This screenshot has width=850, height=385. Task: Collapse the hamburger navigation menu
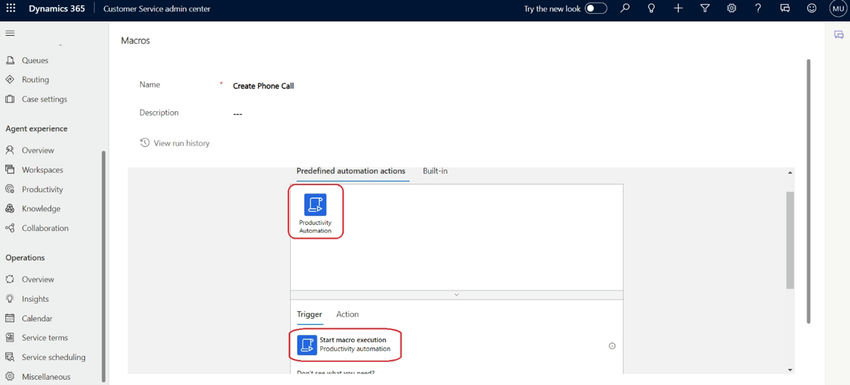point(10,34)
